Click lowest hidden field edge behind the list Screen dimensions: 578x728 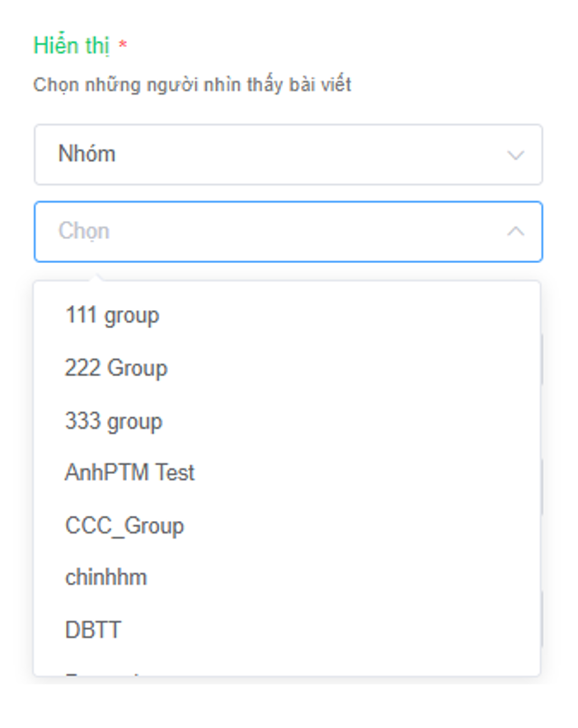tap(543, 618)
